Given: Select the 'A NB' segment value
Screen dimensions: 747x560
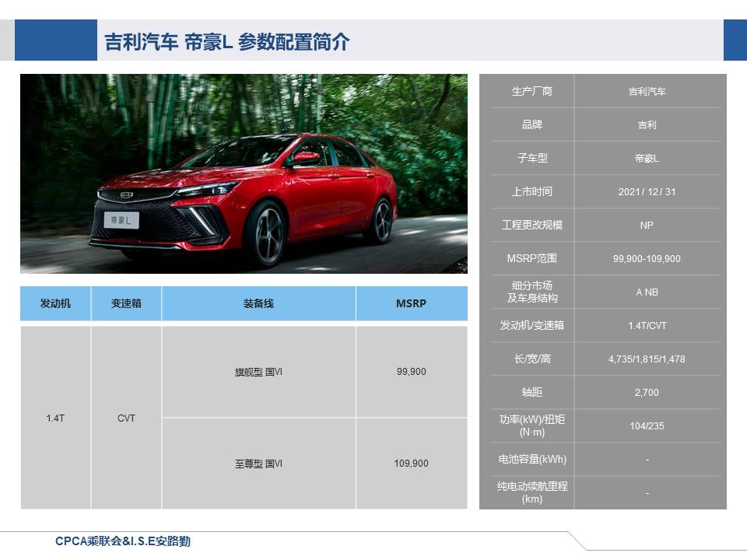Looking at the screenshot, I should 647,292.
